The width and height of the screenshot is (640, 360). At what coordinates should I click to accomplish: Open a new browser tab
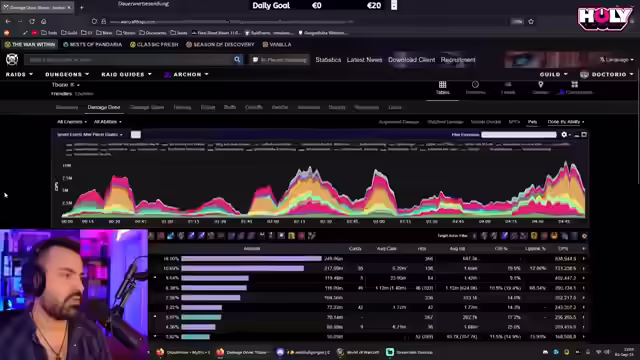click(x=82, y=7)
